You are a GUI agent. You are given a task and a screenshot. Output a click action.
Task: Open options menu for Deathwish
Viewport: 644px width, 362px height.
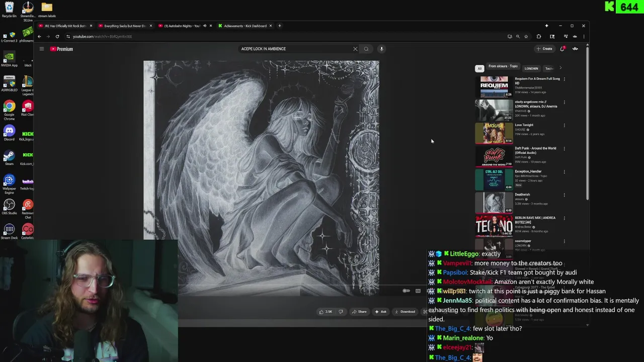[x=564, y=195]
